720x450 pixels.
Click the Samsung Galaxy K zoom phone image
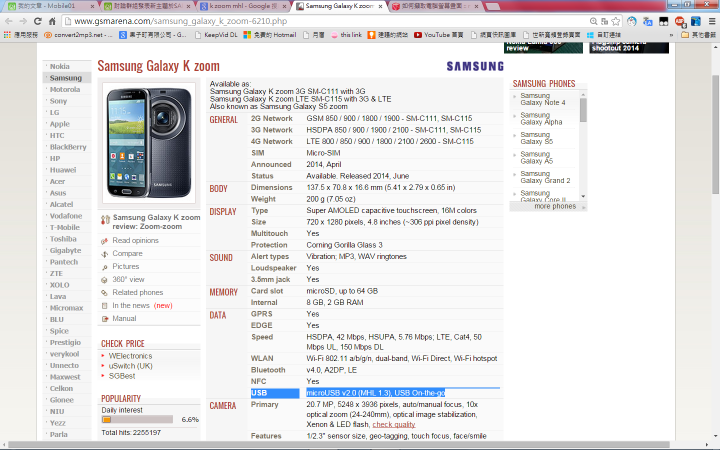point(149,143)
